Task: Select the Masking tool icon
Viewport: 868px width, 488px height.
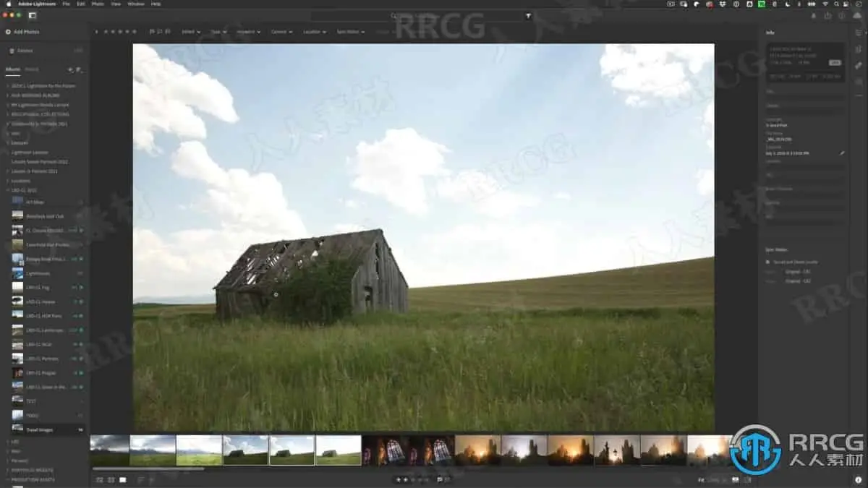Action: tap(857, 81)
